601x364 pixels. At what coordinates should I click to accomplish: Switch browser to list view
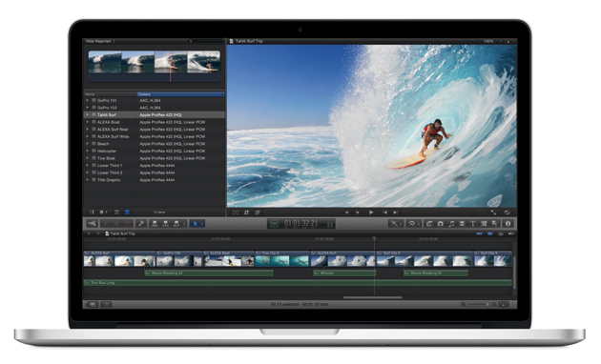point(127,212)
